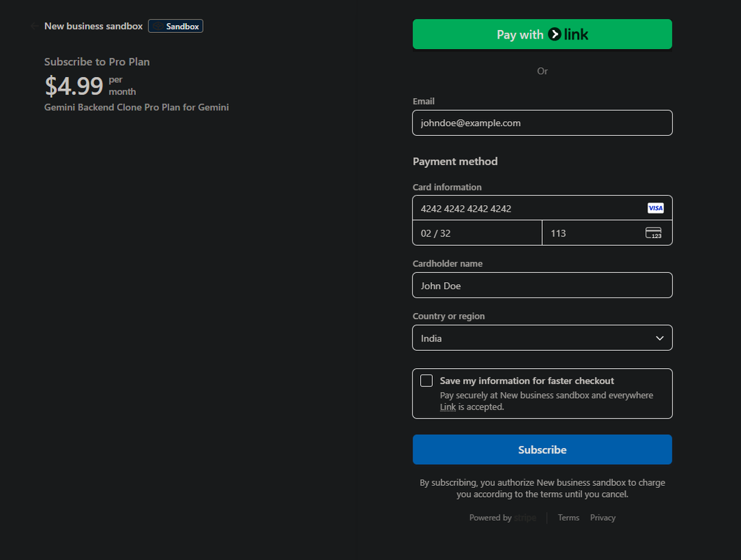The width and height of the screenshot is (741, 560).
Task: Open the Country or region dropdown
Action: 542,338
